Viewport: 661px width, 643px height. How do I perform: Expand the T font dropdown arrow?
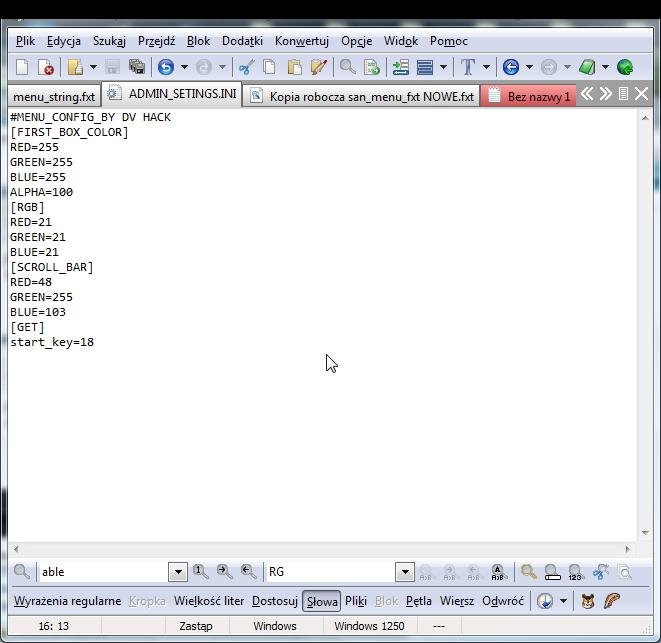(486, 67)
